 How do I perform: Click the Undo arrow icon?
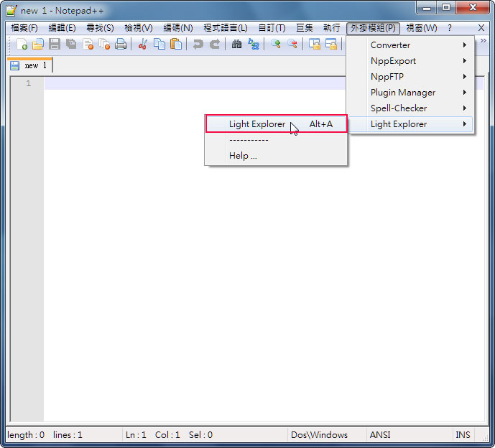tap(198, 44)
